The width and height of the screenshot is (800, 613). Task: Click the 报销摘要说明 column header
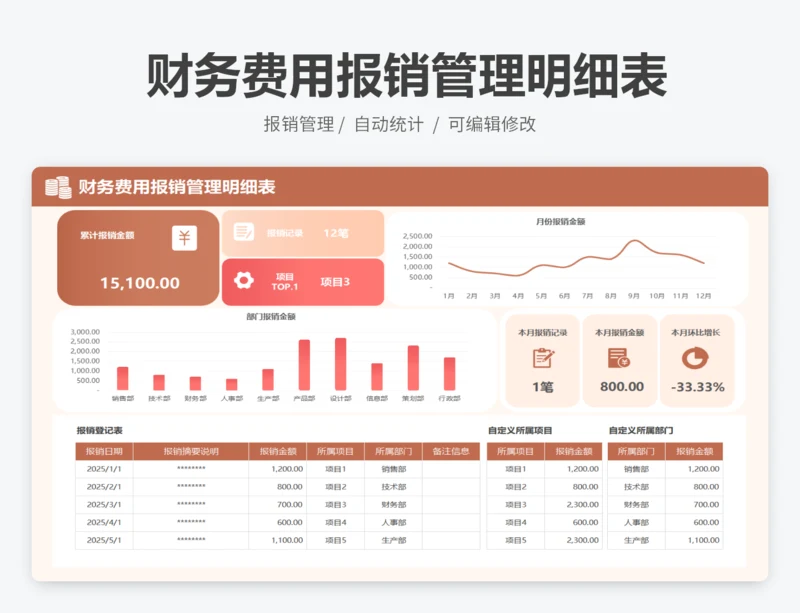tap(191, 451)
